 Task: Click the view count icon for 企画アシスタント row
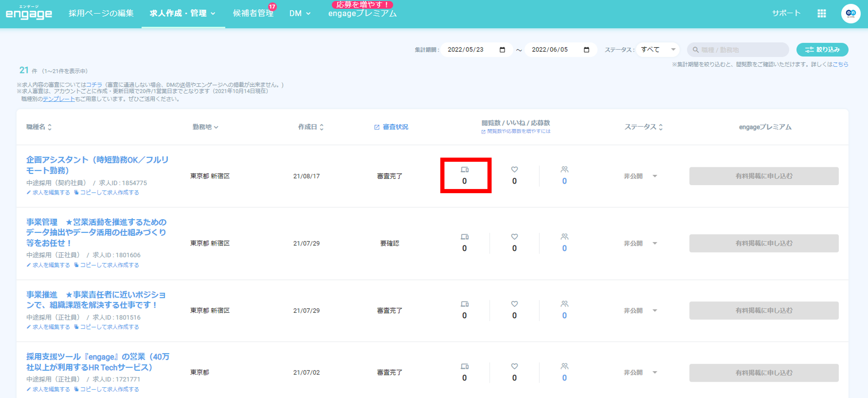465,169
